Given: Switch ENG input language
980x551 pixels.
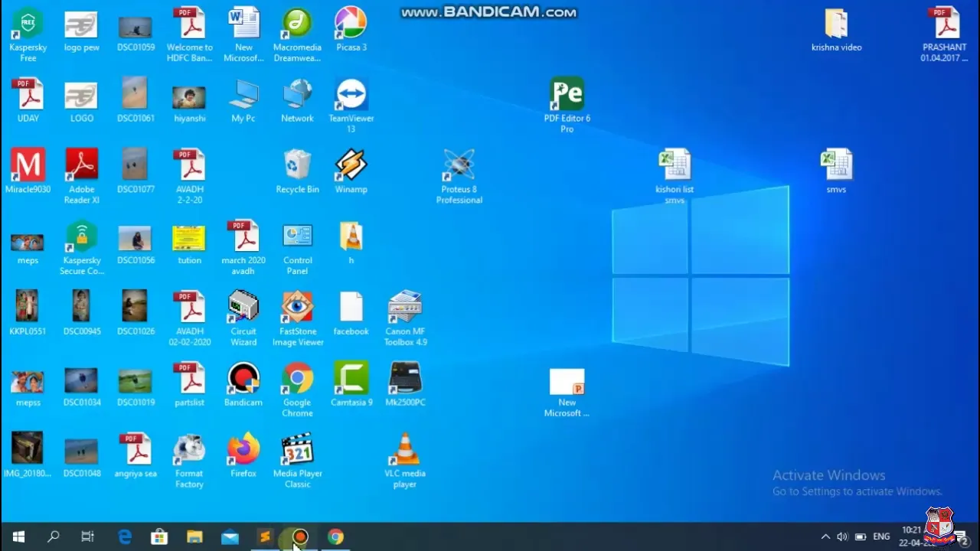Looking at the screenshot, I should pyautogui.click(x=881, y=537).
